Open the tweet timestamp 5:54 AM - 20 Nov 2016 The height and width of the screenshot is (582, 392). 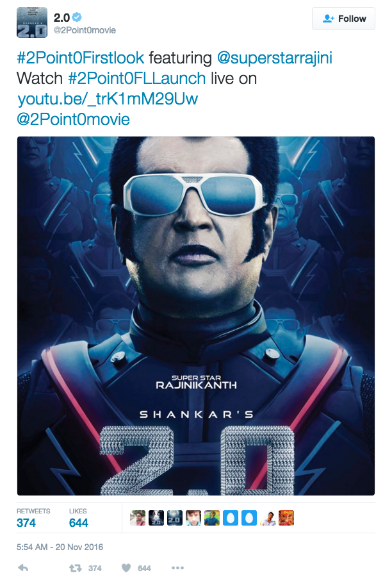coord(60,547)
